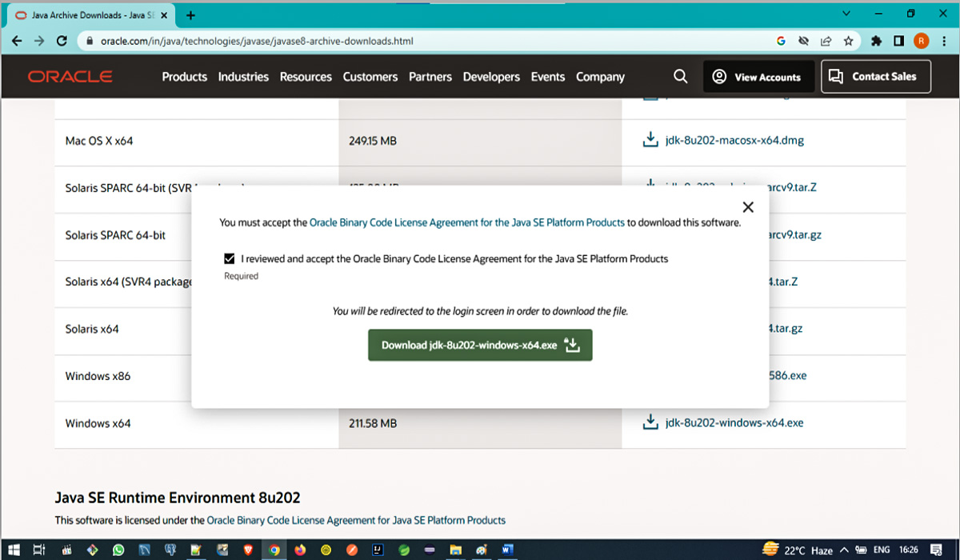Toggle the Chrome side panel icon
Screen dimensions: 960x560
(x=898, y=41)
